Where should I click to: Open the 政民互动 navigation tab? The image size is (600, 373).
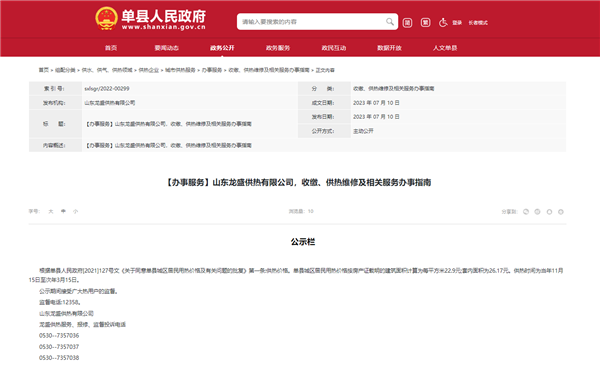pos(334,48)
